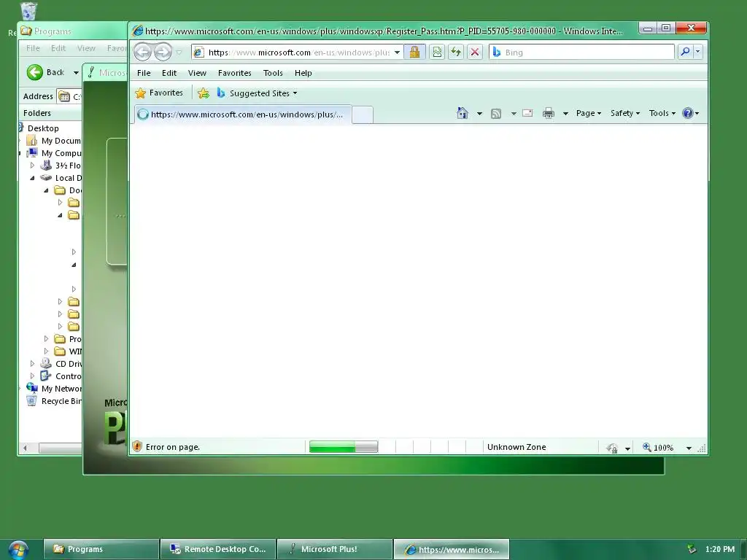The image size is (747, 560).
Task: Click the IE Forward navigation button
Action: point(163,52)
